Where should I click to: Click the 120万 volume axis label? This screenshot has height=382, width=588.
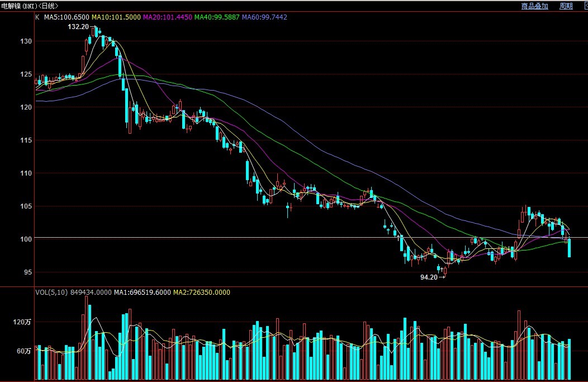pos(22,322)
